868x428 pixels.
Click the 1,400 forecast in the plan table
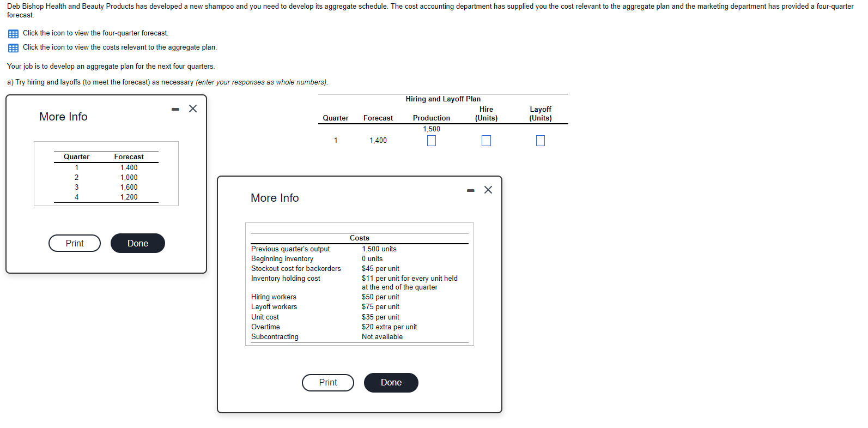click(x=378, y=141)
